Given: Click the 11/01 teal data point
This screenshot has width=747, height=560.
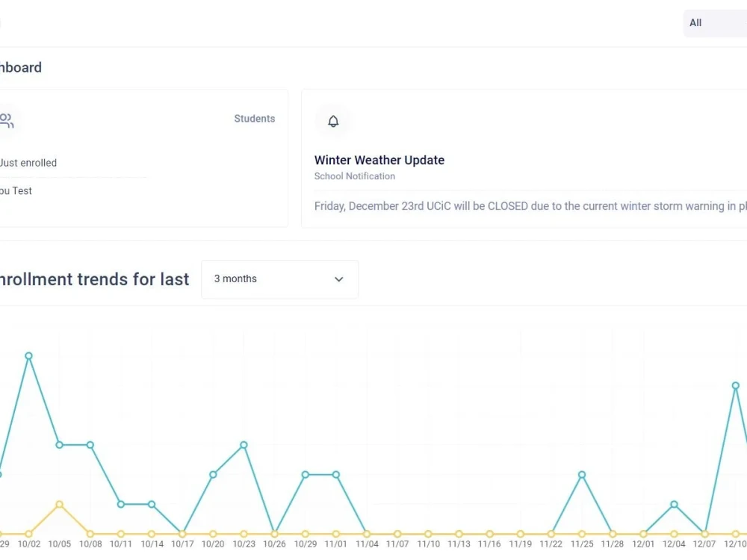Looking at the screenshot, I should pyautogui.click(x=336, y=475).
